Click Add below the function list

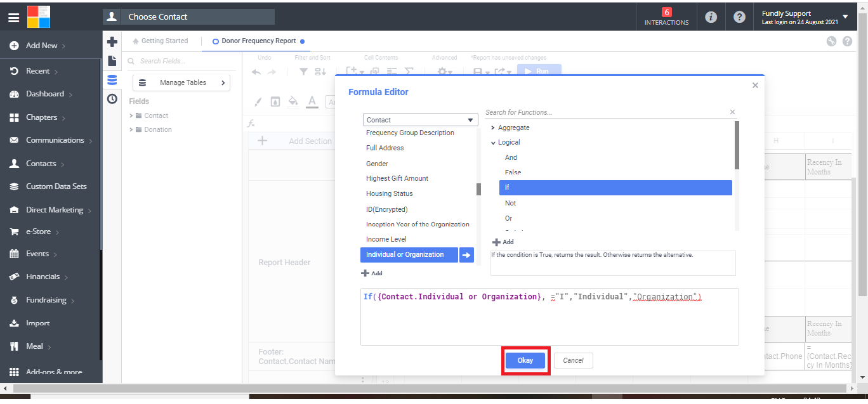[503, 242]
